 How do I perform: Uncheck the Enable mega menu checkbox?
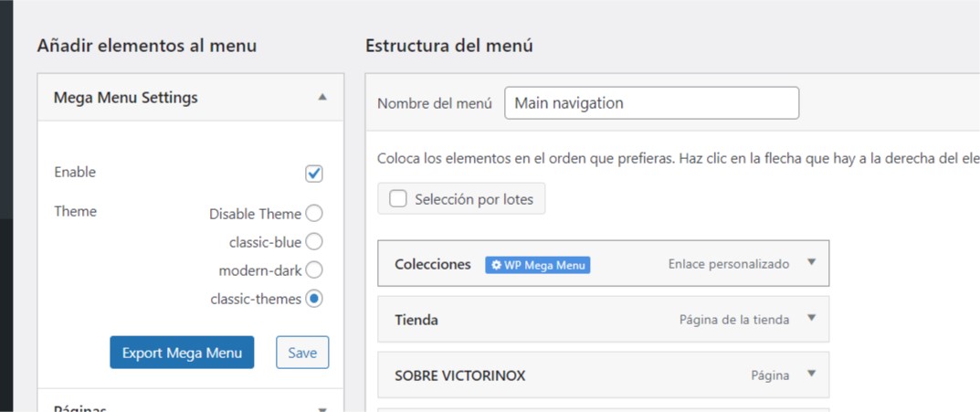[314, 174]
